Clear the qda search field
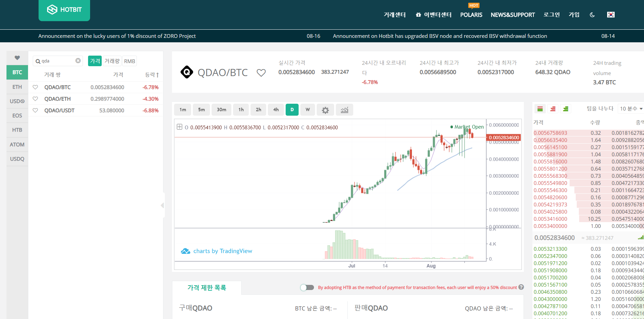Viewport: 644px width, 319px height. (x=78, y=61)
